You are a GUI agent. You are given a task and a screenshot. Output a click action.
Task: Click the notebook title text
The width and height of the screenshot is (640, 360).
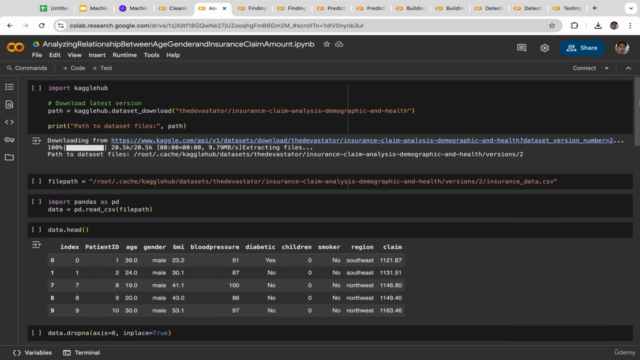click(178, 44)
